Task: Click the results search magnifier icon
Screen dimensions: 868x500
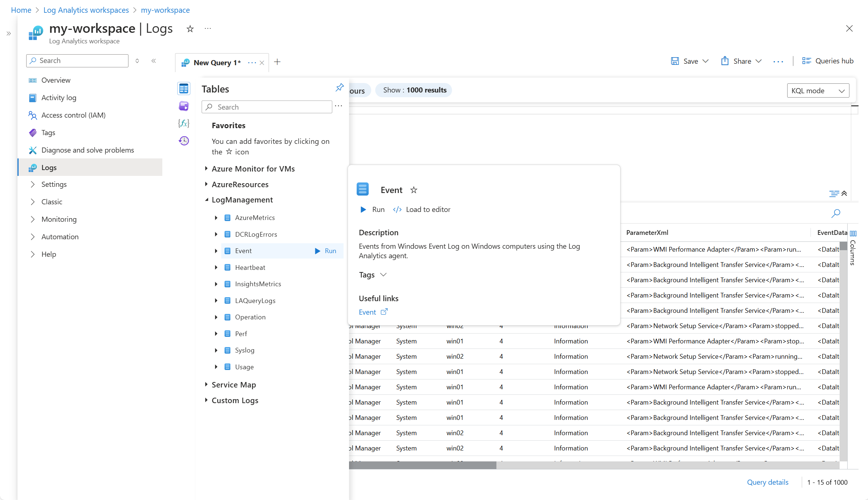Action: 836,213
